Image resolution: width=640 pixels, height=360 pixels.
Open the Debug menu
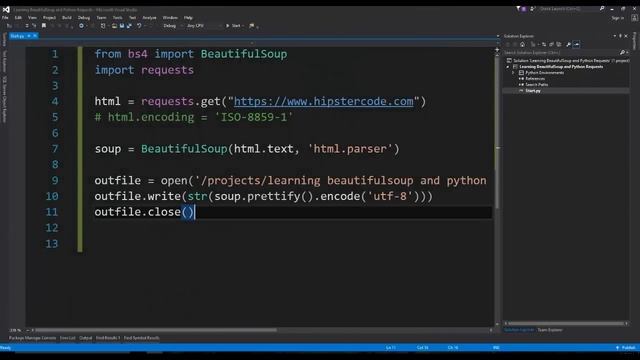(x=84, y=18)
